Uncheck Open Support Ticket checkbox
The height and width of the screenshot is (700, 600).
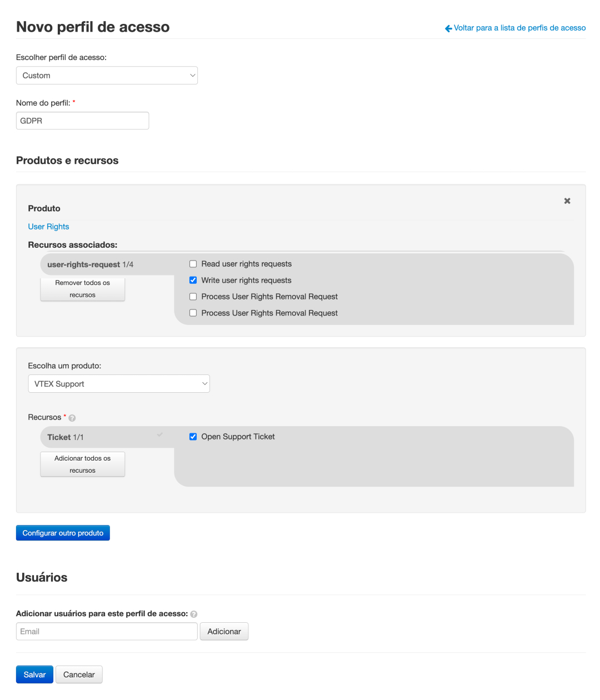tap(193, 437)
